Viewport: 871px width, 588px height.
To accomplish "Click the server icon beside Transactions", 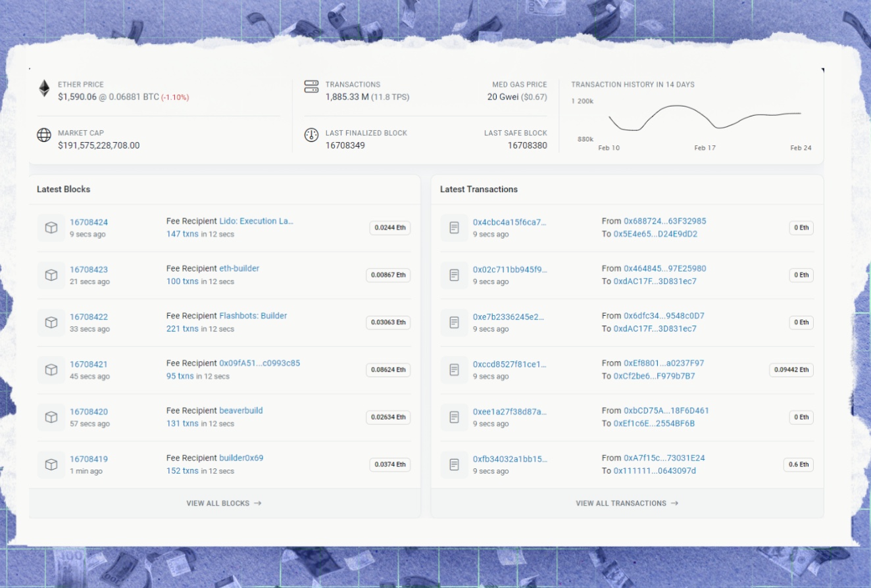I will [311, 87].
